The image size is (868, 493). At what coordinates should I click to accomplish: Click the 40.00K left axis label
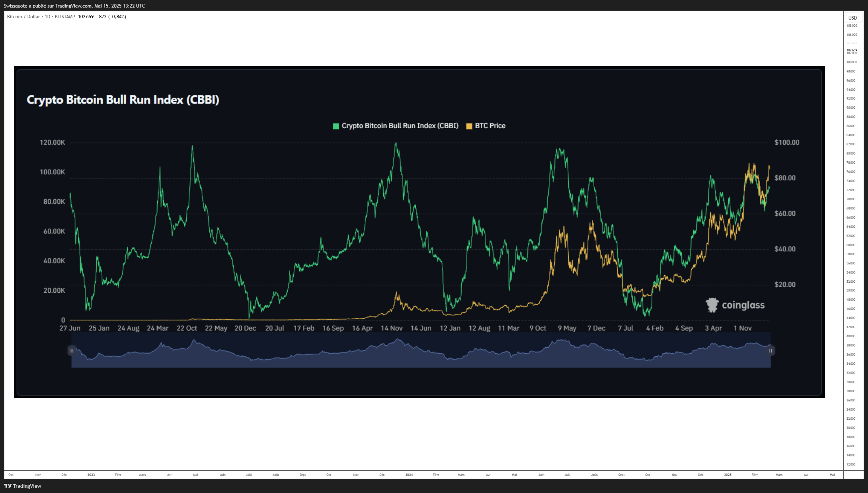[x=54, y=261]
